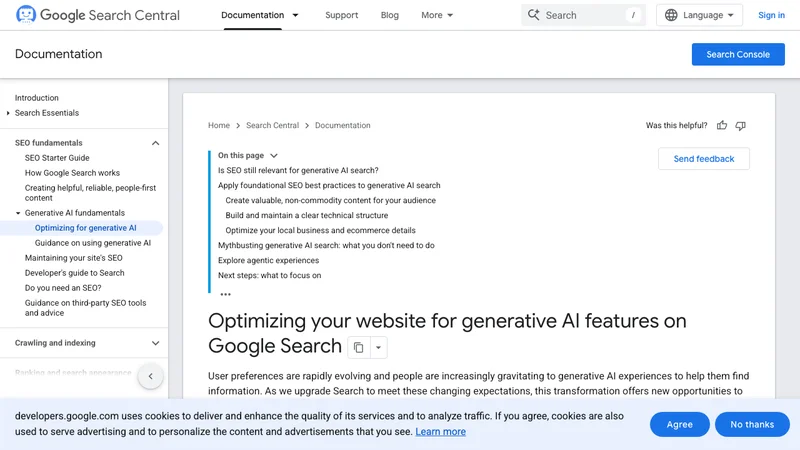
Task: Open Guidance on using generative AI
Action: click(x=93, y=243)
